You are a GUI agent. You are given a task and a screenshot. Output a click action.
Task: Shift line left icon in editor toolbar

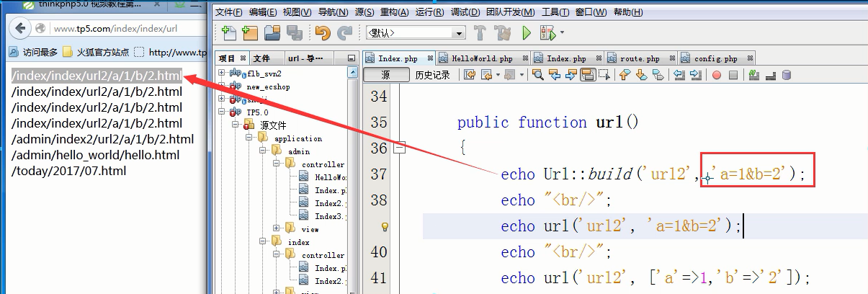click(x=679, y=74)
